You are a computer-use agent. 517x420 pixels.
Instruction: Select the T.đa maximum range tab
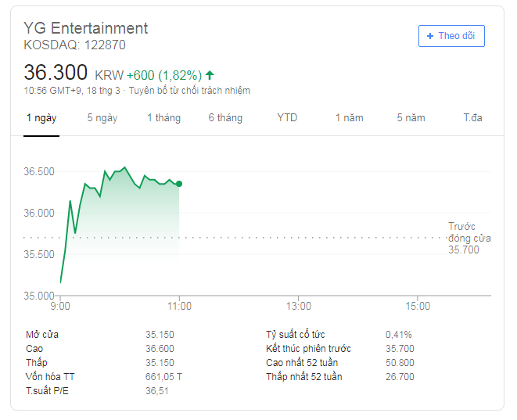472,118
